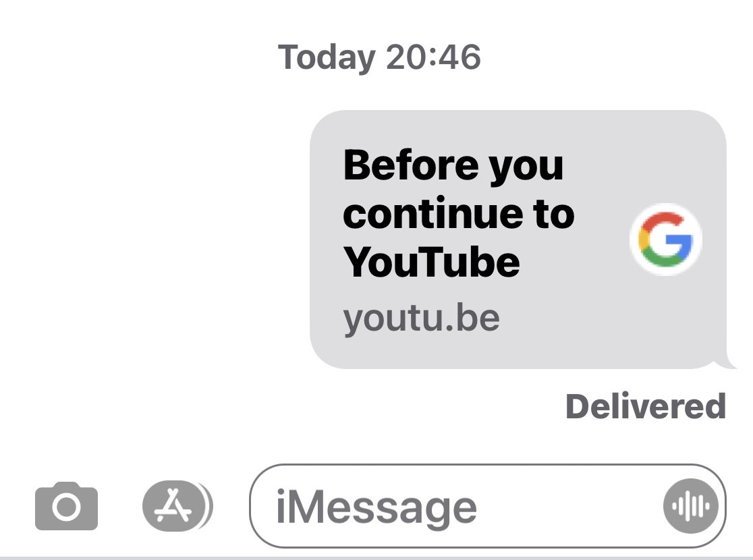Tap the audio message waveform icon
The image size is (753, 560).
click(x=690, y=506)
